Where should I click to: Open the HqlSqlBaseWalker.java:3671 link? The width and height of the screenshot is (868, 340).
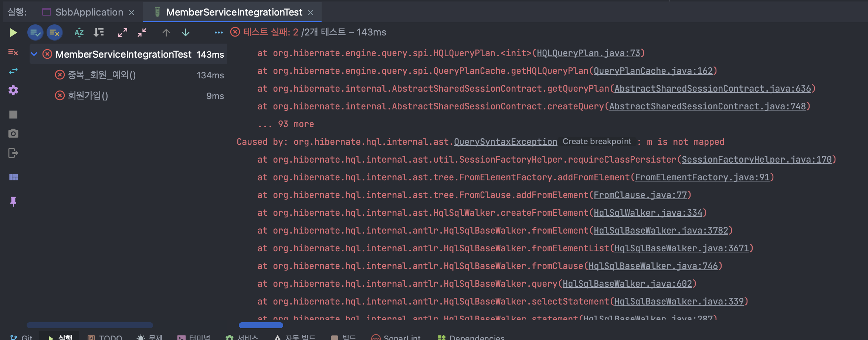[x=681, y=248]
